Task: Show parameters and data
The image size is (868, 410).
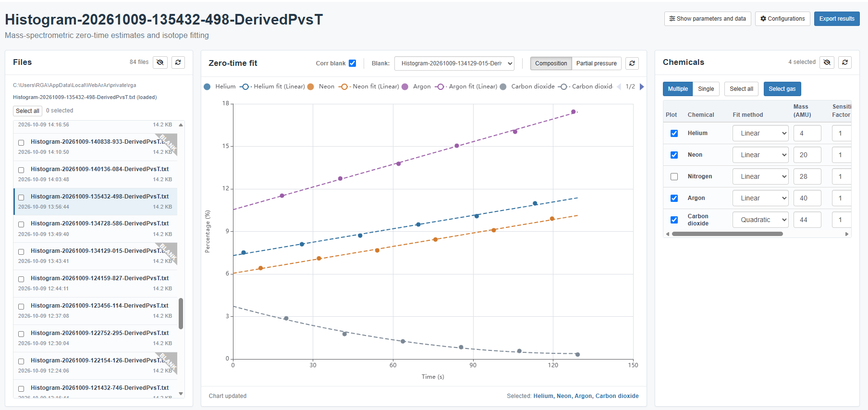Action: (x=708, y=19)
